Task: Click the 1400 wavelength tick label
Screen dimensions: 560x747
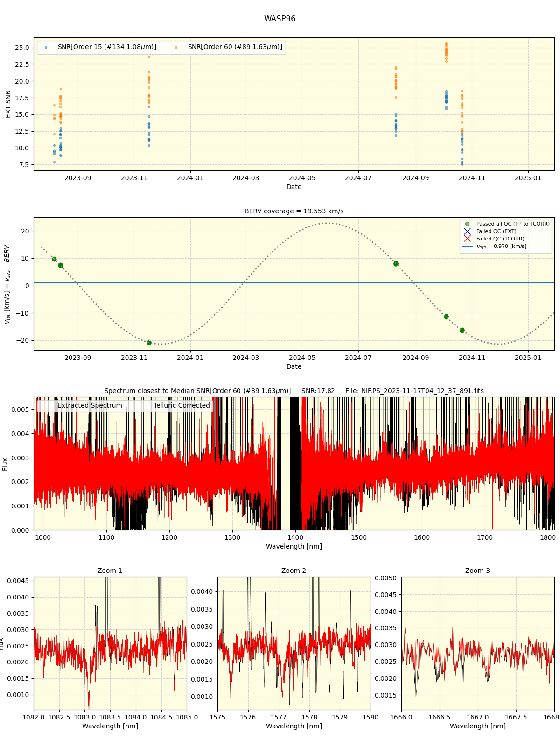Action: click(x=295, y=537)
